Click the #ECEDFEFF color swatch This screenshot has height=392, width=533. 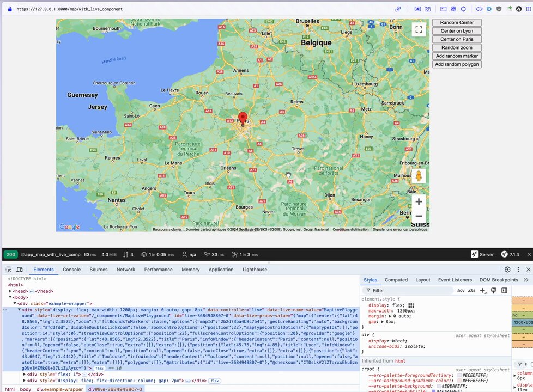tap(459, 375)
